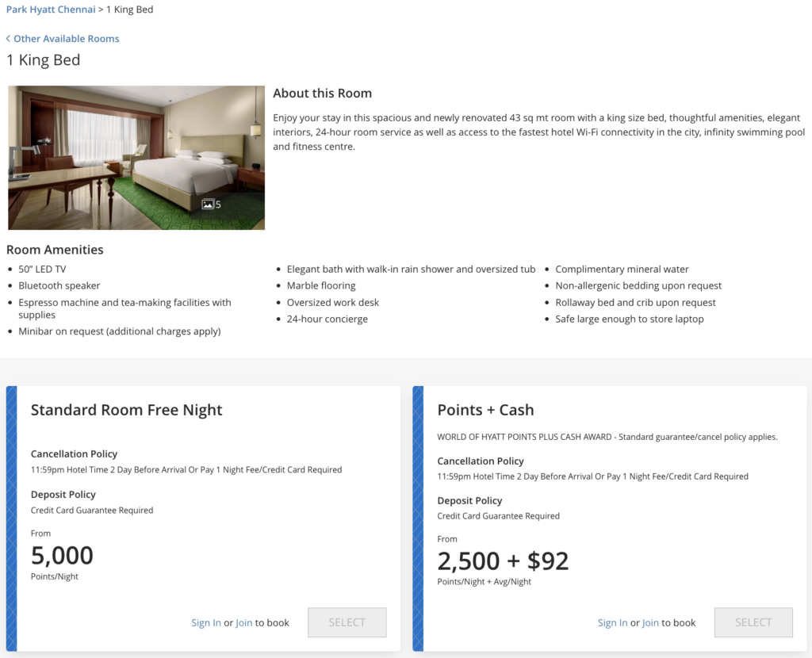Click Sign In in Standard Room Free Night card
812x658 pixels.
[206, 622]
